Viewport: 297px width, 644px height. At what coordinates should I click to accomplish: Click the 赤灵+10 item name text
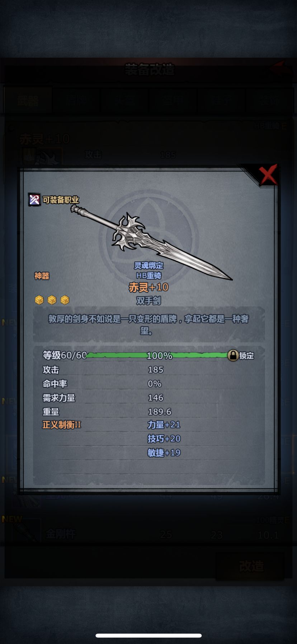148,287
